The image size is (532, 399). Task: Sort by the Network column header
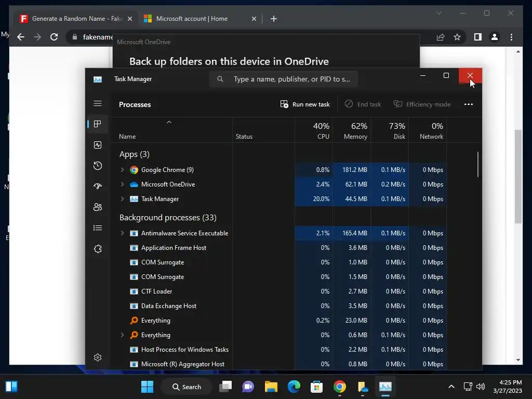click(428, 130)
